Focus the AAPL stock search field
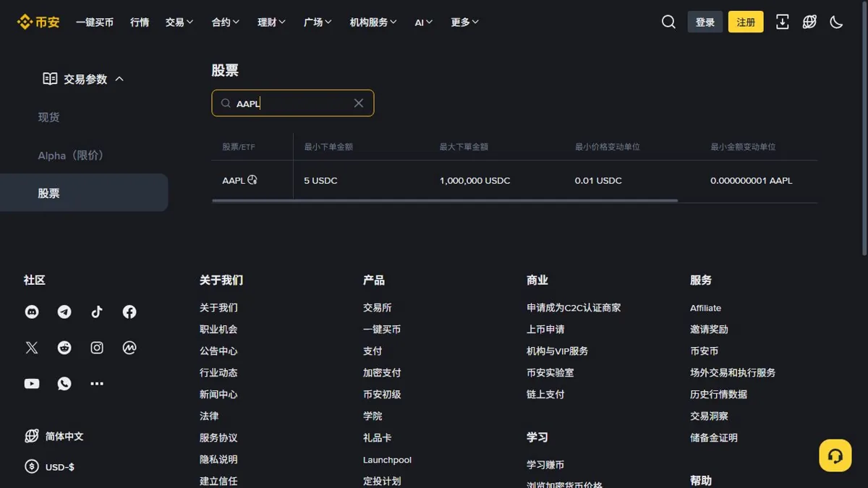The height and width of the screenshot is (488, 868). click(292, 103)
